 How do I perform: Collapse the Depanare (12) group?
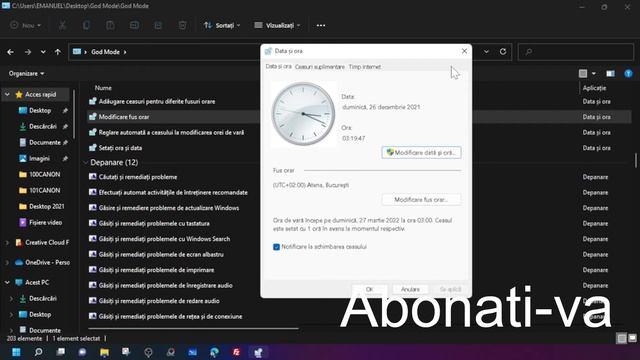tap(85, 162)
